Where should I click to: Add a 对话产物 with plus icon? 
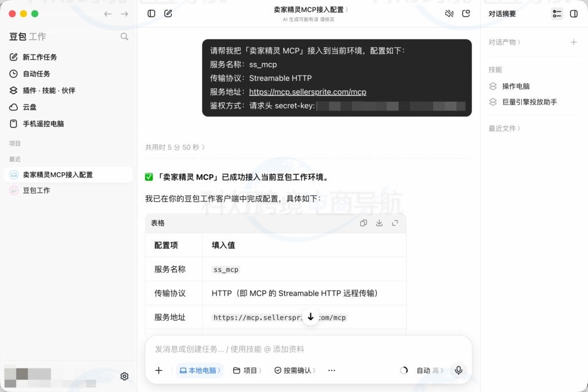pos(574,42)
